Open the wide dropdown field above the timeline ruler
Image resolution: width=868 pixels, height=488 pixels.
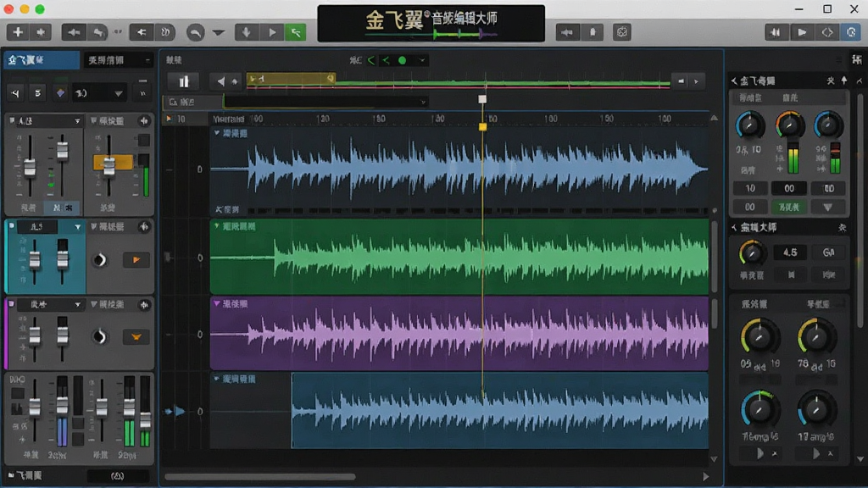pyautogui.click(x=326, y=102)
